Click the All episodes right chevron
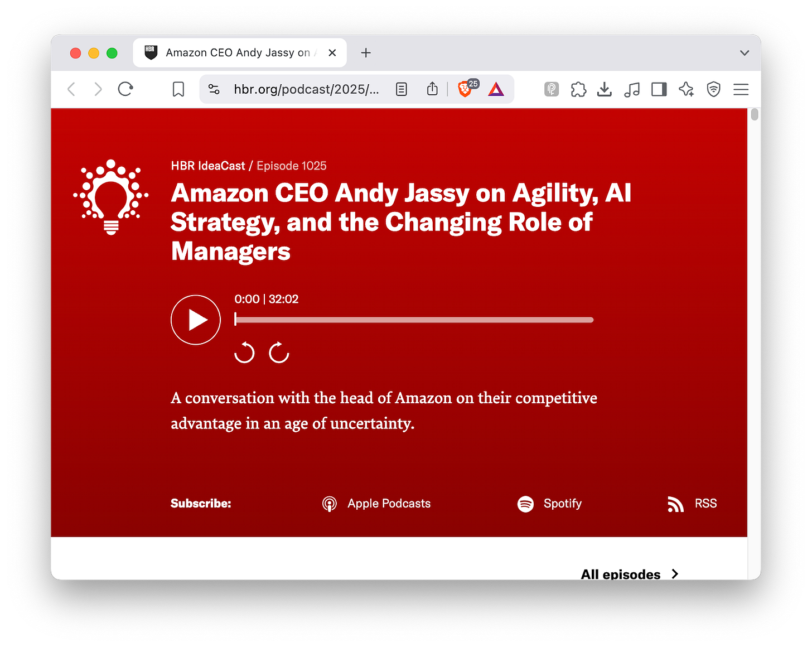Viewport: 812px width, 647px height. point(675,574)
